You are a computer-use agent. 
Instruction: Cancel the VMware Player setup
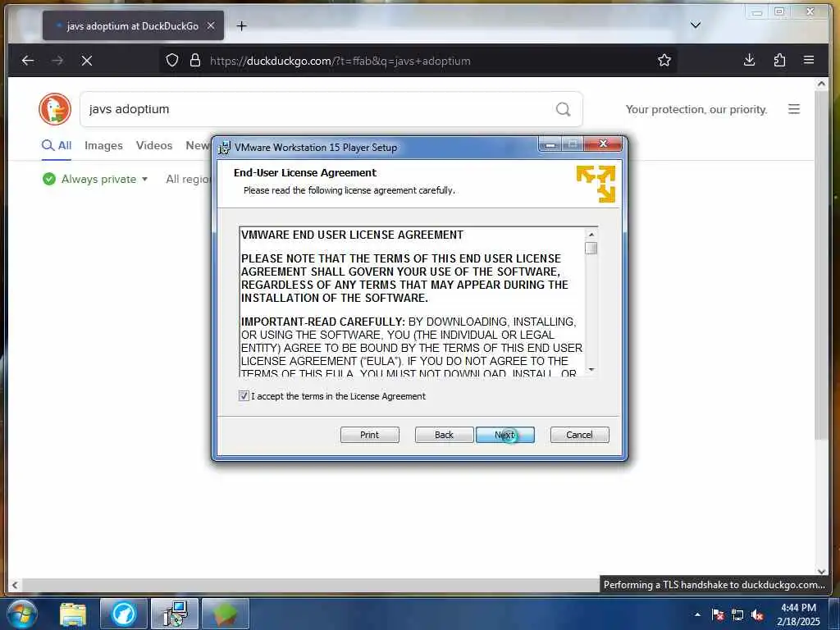tap(579, 435)
